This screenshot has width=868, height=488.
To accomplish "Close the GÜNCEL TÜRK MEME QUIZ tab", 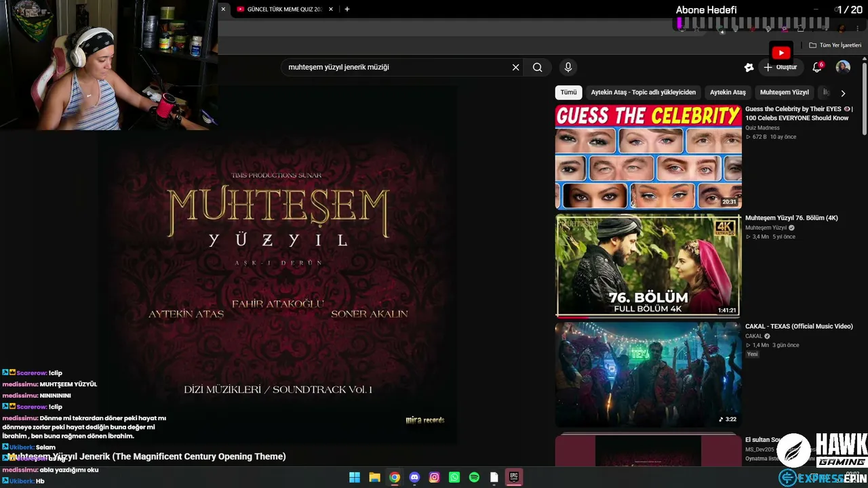I will [x=331, y=9].
